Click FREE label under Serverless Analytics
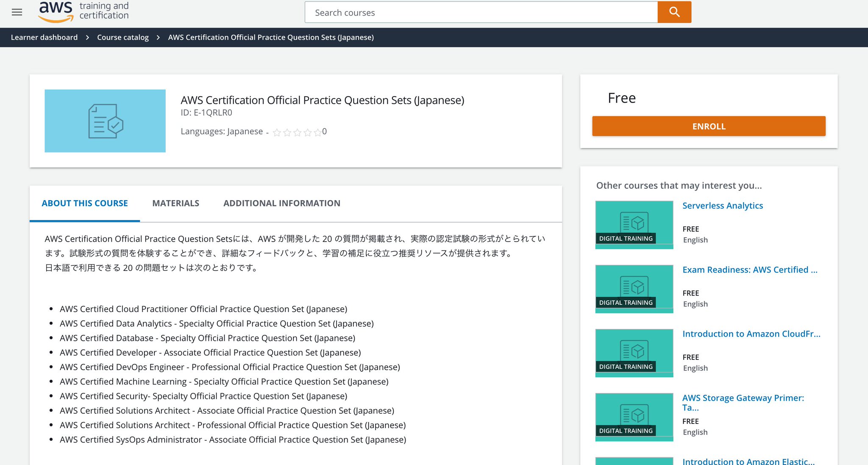 pyautogui.click(x=691, y=229)
